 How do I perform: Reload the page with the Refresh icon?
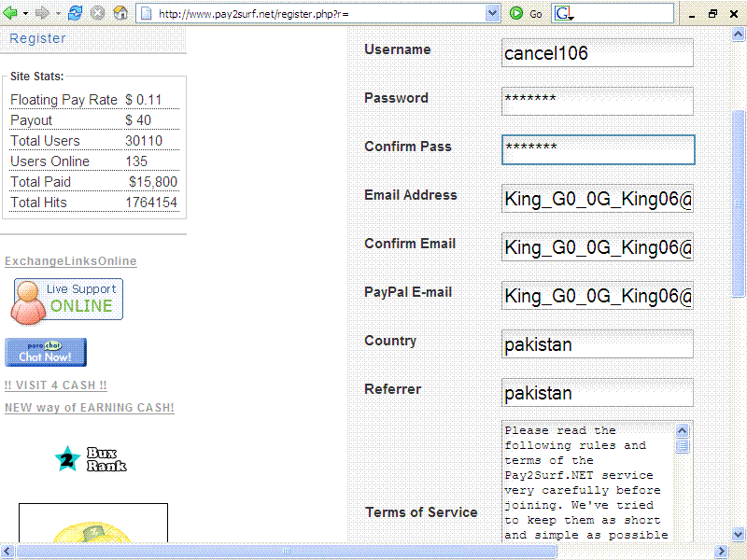coord(76,13)
